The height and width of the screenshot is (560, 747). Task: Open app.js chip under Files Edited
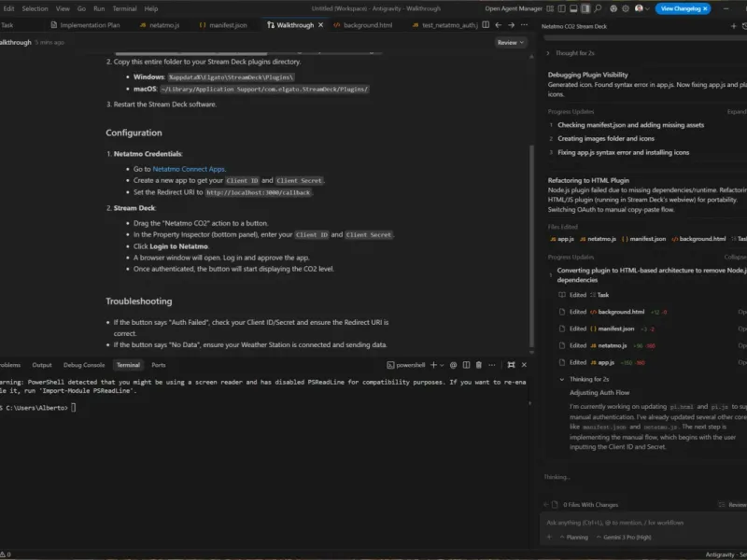[562, 239]
